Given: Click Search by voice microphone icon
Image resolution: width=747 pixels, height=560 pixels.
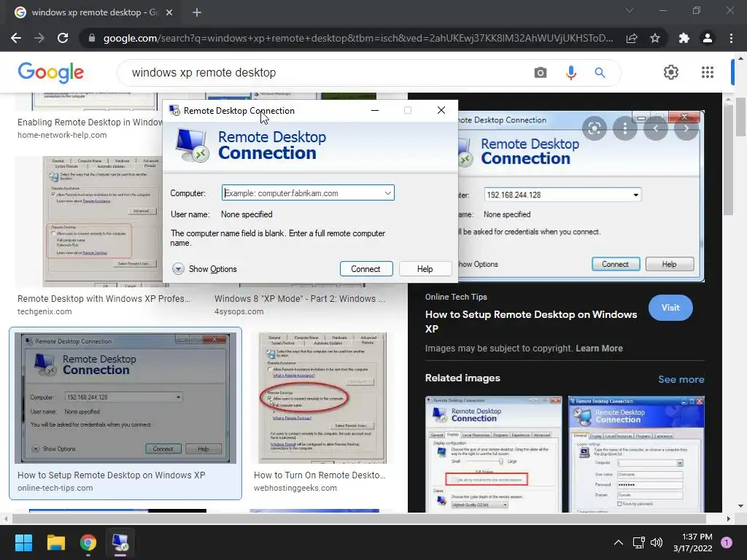Looking at the screenshot, I should pos(570,72).
